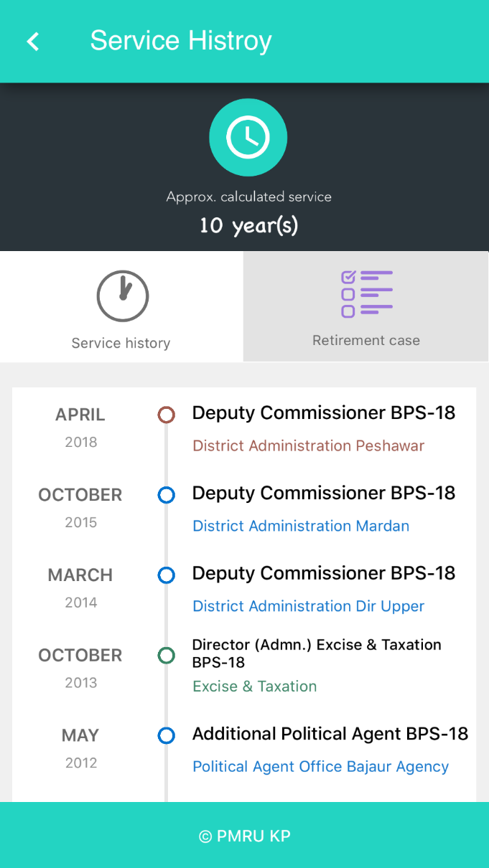Expand the Deputy Commissioner BPS-18 entry from 2015
This screenshot has width=489, height=868.
323,493
